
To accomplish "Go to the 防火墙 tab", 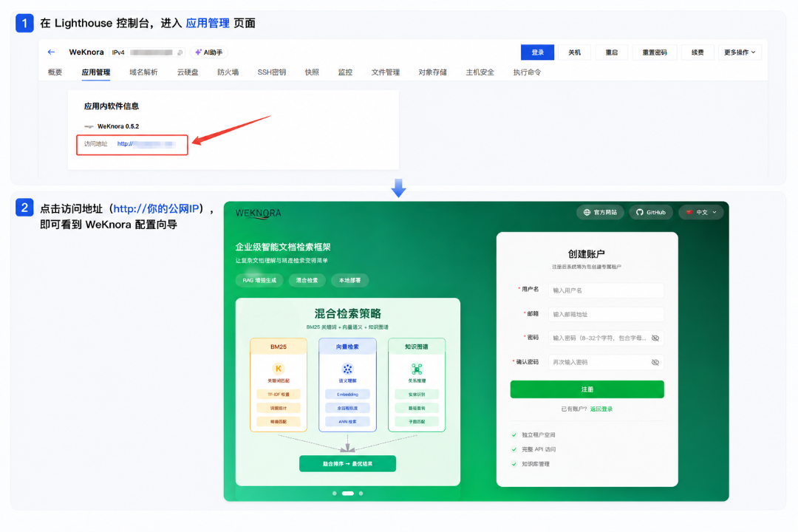I will [x=228, y=72].
